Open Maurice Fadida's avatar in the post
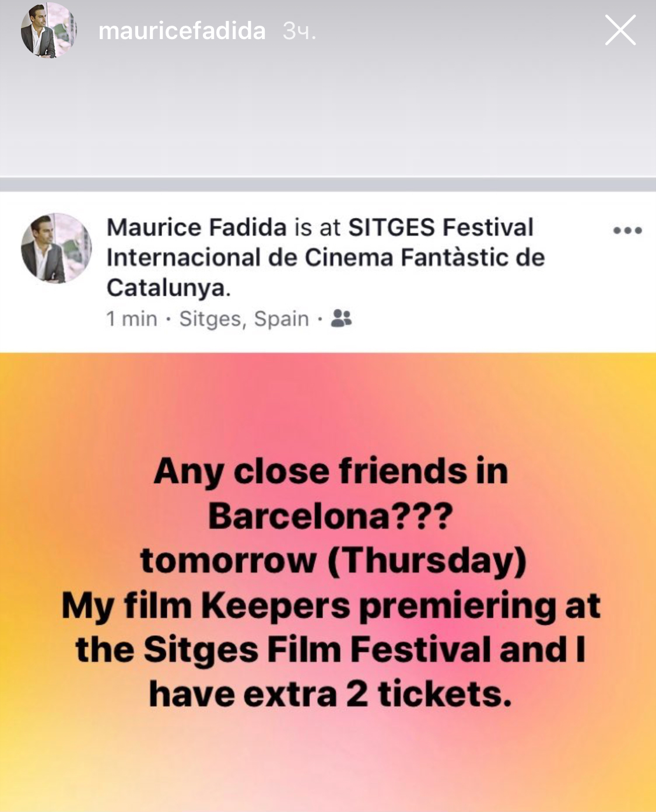Screen dimensions: 656x812 (56, 248)
